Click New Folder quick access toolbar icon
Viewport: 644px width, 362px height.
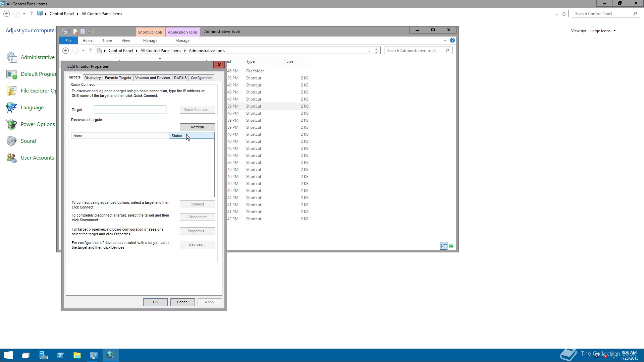[83, 32]
